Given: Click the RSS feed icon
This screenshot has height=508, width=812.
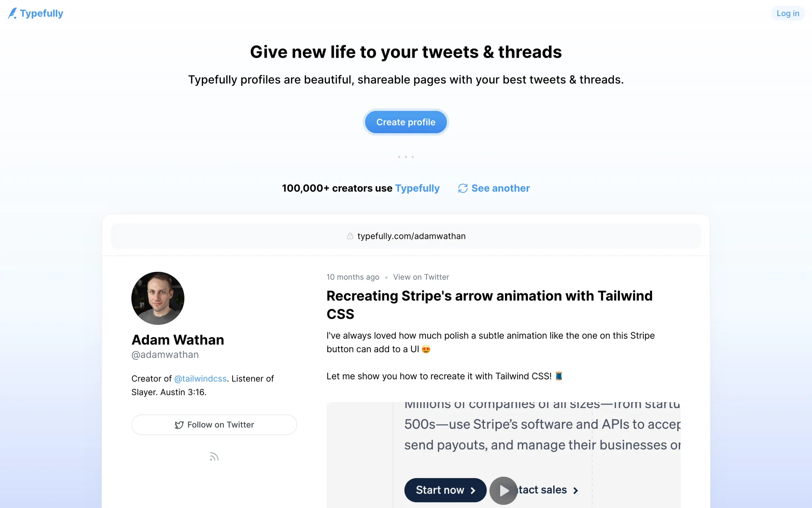Looking at the screenshot, I should pyautogui.click(x=214, y=456).
